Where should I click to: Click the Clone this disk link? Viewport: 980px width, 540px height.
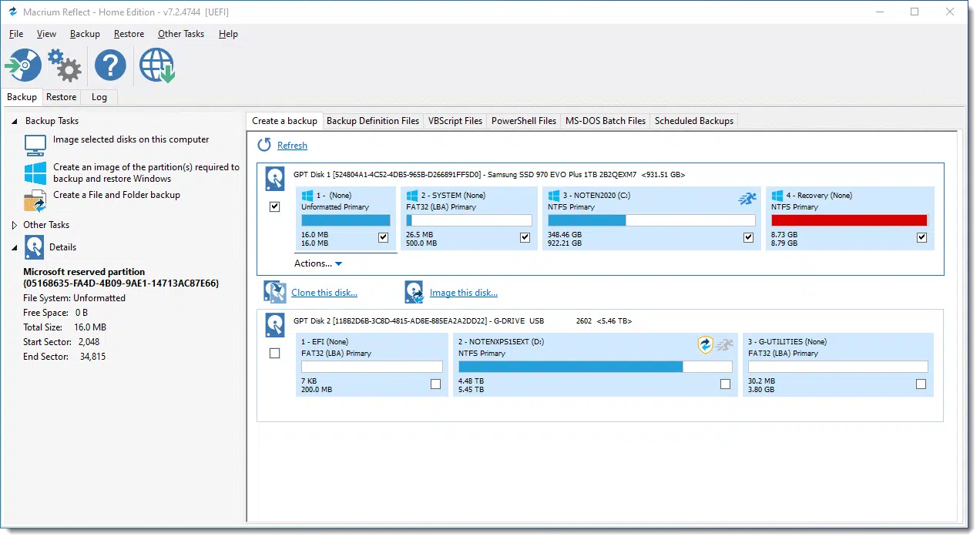tap(324, 293)
